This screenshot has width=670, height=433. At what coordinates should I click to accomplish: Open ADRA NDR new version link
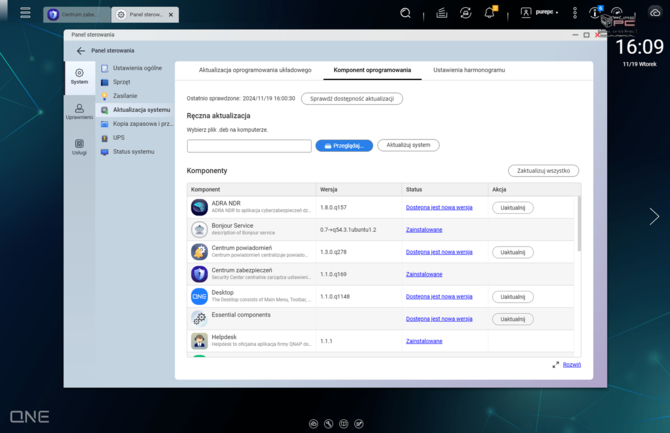click(x=439, y=208)
